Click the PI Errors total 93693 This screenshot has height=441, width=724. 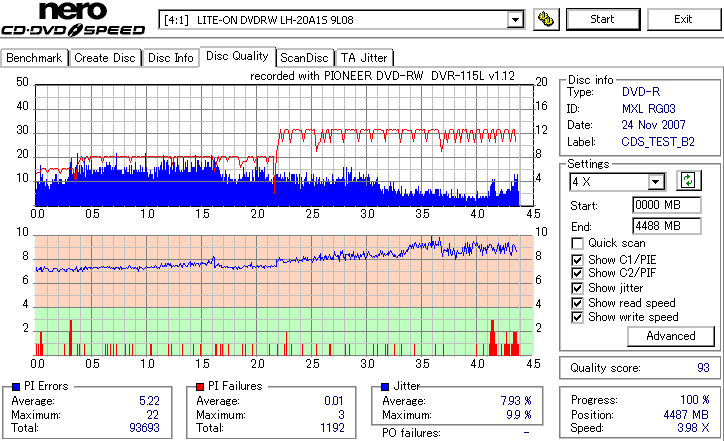pos(145,428)
